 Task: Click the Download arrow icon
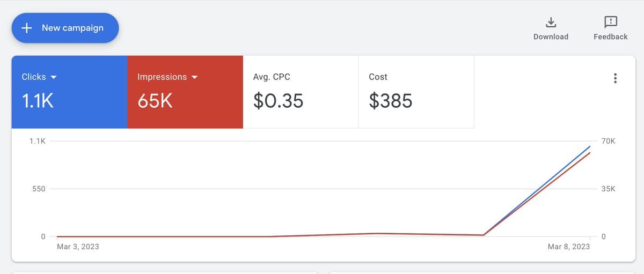point(551,22)
